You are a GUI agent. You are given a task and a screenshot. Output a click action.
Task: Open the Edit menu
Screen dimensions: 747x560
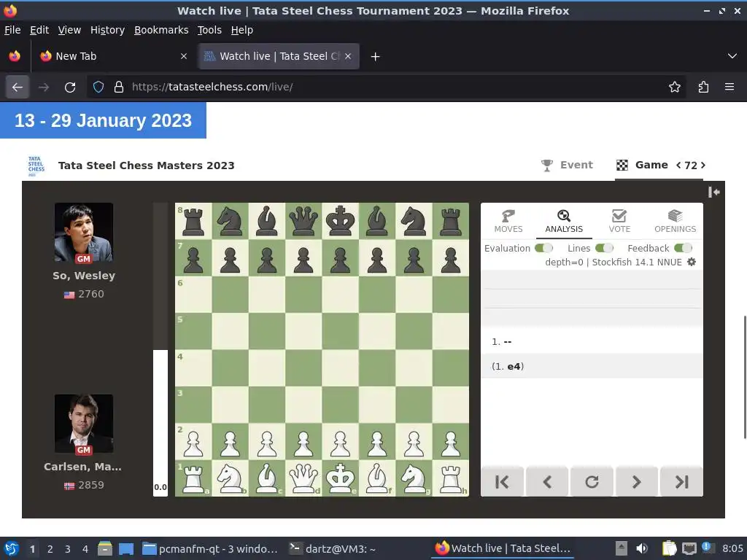pos(39,30)
